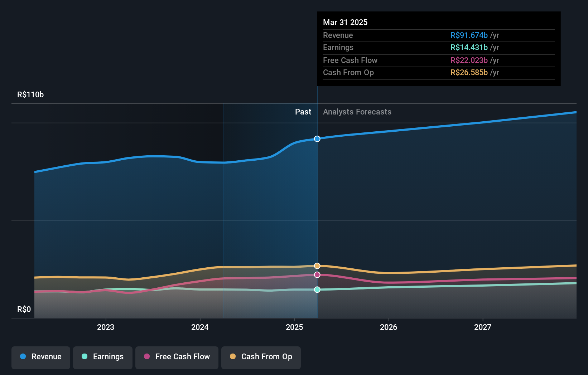Click the teal Earnings data point marker
Viewport: 588px width, 375px height.
tap(317, 289)
